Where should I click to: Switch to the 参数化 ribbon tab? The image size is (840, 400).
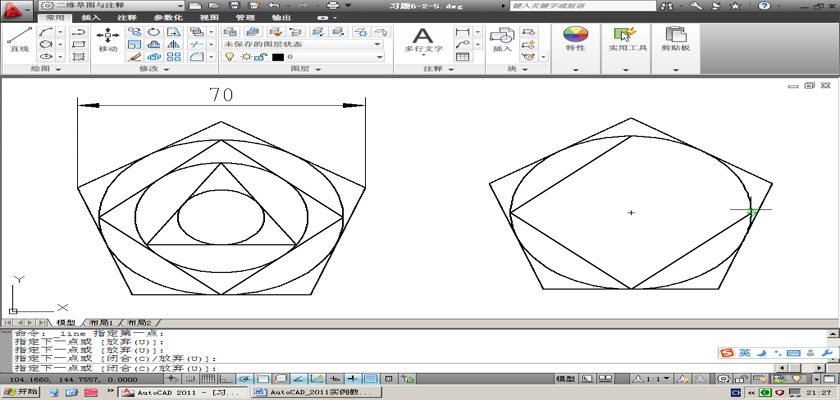pos(168,17)
